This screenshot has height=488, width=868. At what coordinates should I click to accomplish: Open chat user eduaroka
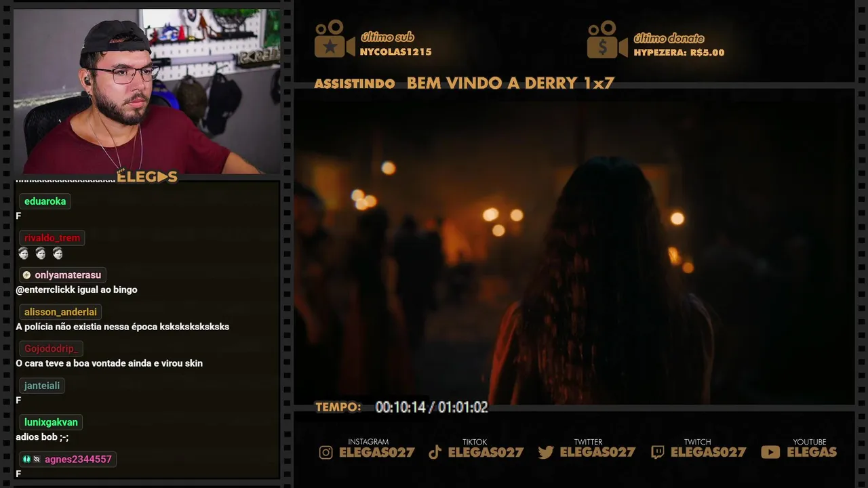(45, 201)
